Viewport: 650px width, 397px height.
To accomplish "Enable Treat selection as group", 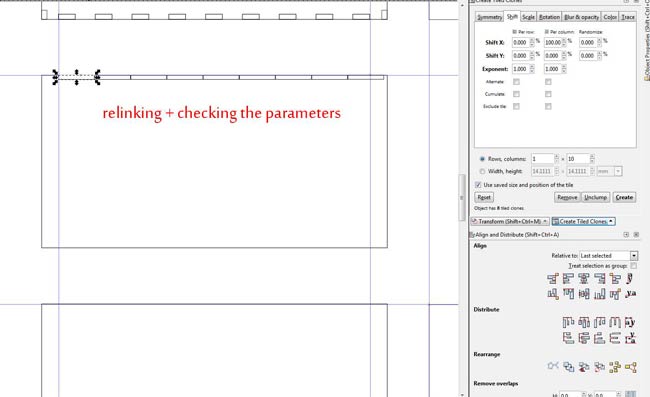I will [x=633, y=266].
